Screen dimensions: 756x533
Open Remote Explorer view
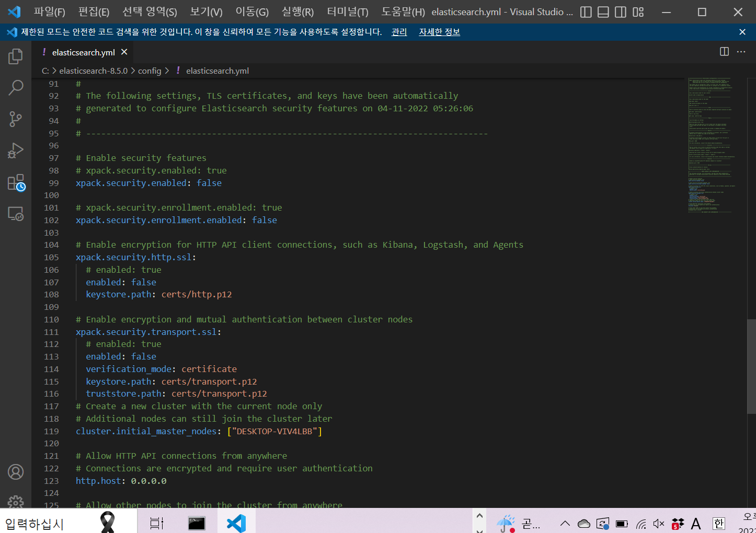16,214
